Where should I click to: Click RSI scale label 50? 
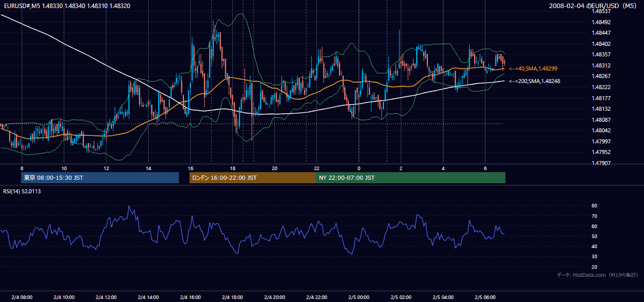[595, 236]
